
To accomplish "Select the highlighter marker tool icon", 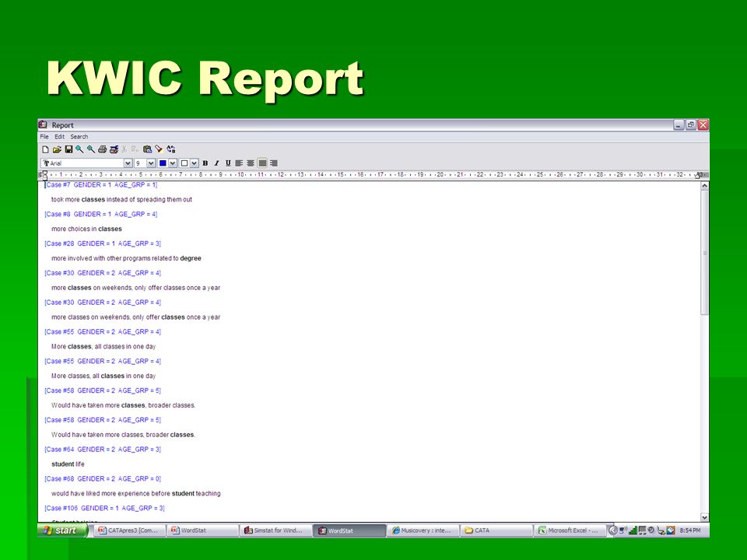I will point(159,149).
